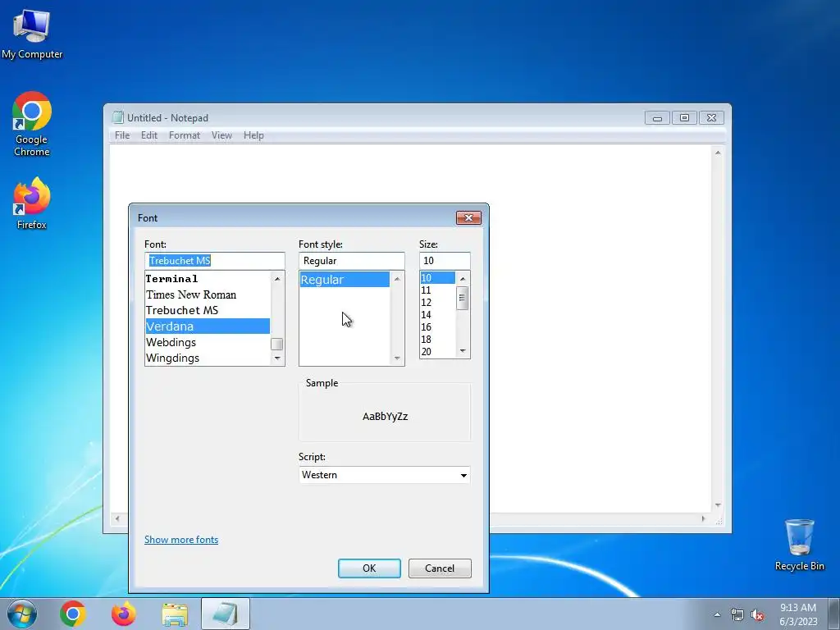
Task: Open File Explorer from the taskbar
Action: click(x=175, y=614)
